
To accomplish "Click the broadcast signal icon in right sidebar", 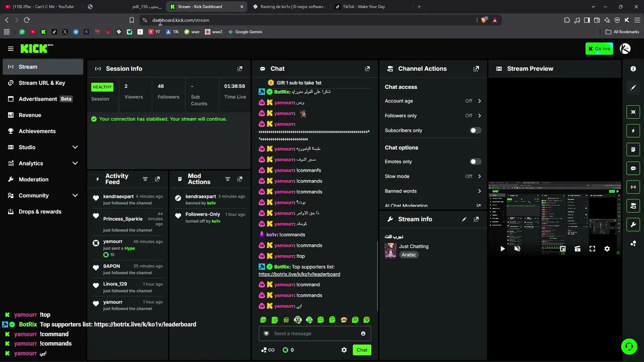I will pyautogui.click(x=633, y=187).
